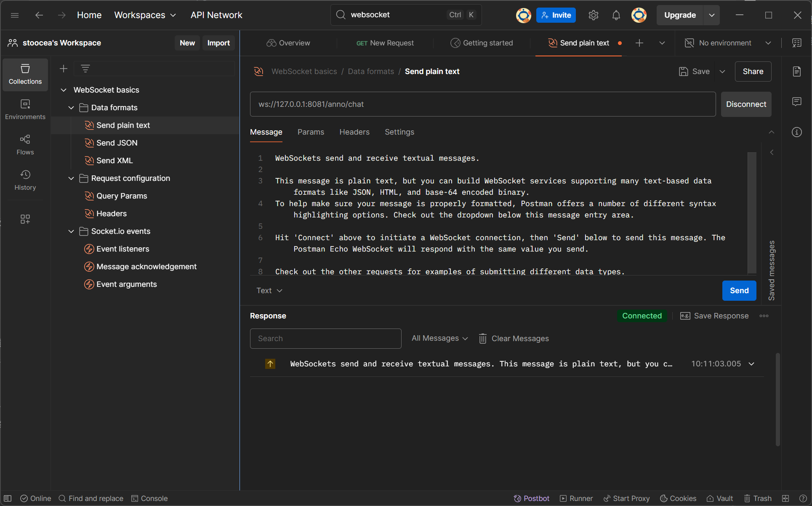Image resolution: width=812 pixels, height=506 pixels.
Task: Switch to the Headers tab
Action: 354,132
